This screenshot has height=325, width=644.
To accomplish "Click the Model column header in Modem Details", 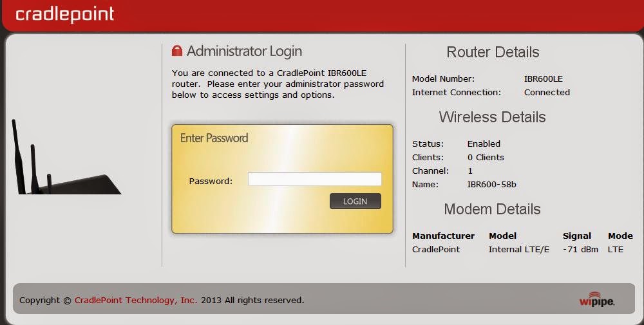I will point(503,236).
